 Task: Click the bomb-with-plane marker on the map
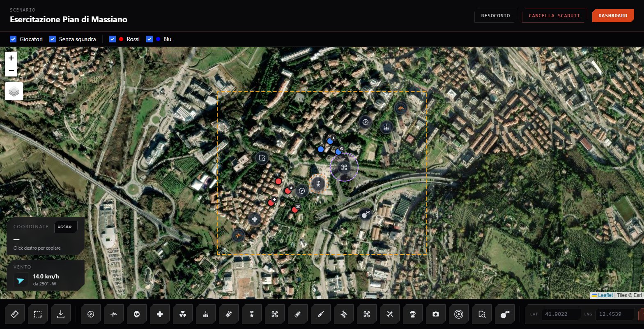coord(365,214)
